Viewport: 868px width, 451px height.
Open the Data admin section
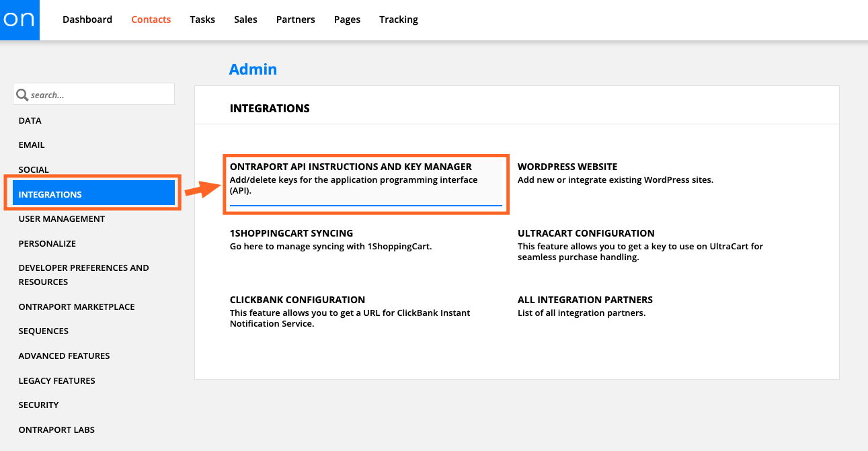point(30,121)
